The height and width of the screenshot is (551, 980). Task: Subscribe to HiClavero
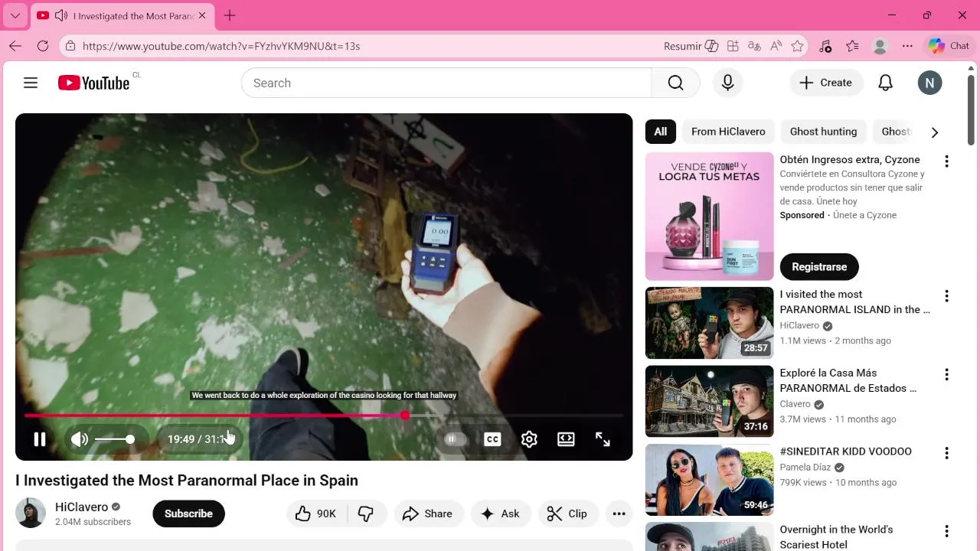[188, 514]
